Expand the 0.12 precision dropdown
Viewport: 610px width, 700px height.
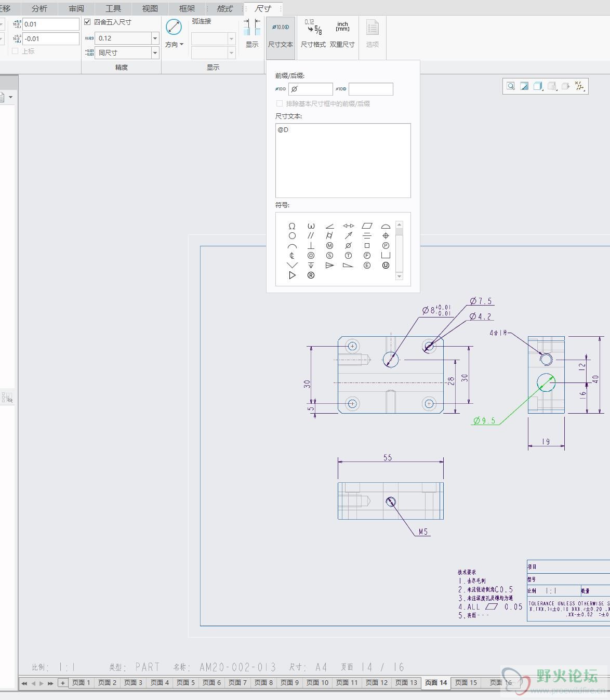(x=155, y=38)
